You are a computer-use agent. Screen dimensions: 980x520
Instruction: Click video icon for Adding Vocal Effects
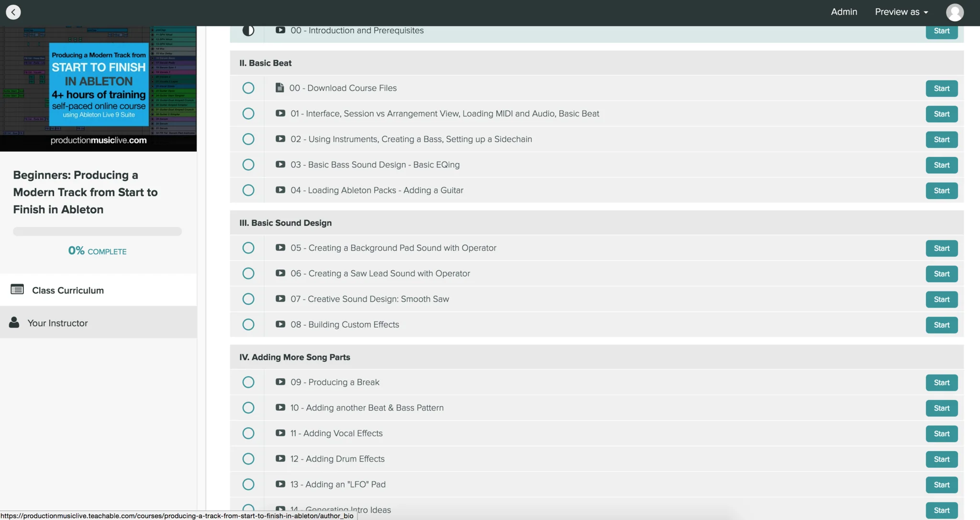pos(280,433)
